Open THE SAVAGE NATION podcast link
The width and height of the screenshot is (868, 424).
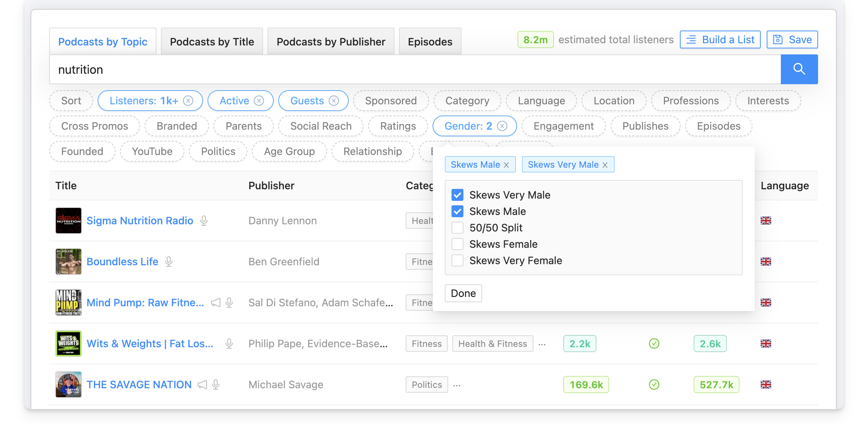139,385
